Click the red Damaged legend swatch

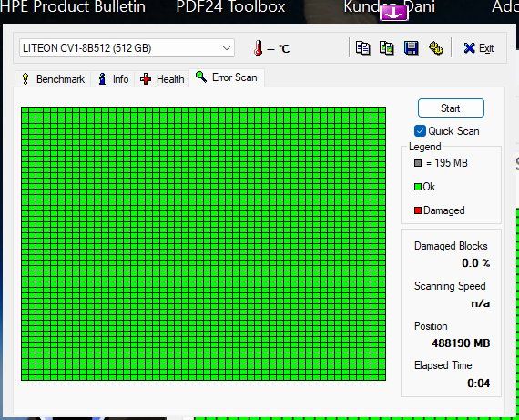418,210
